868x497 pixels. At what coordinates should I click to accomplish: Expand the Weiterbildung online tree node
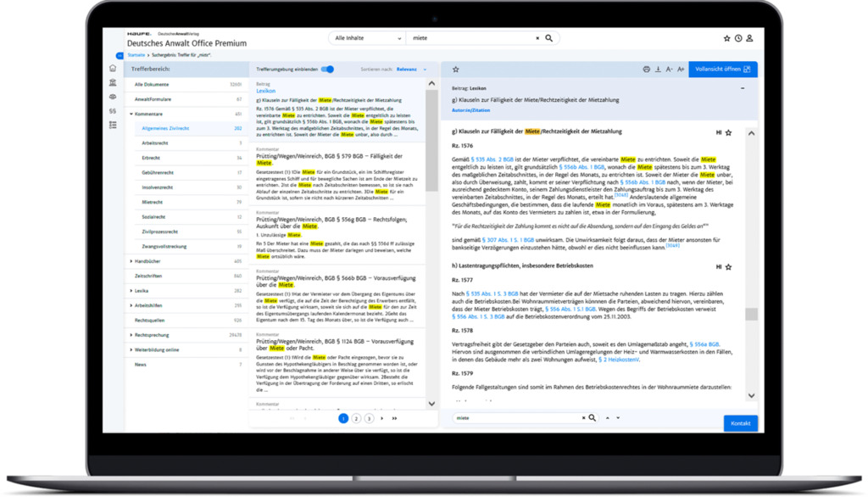(131, 349)
